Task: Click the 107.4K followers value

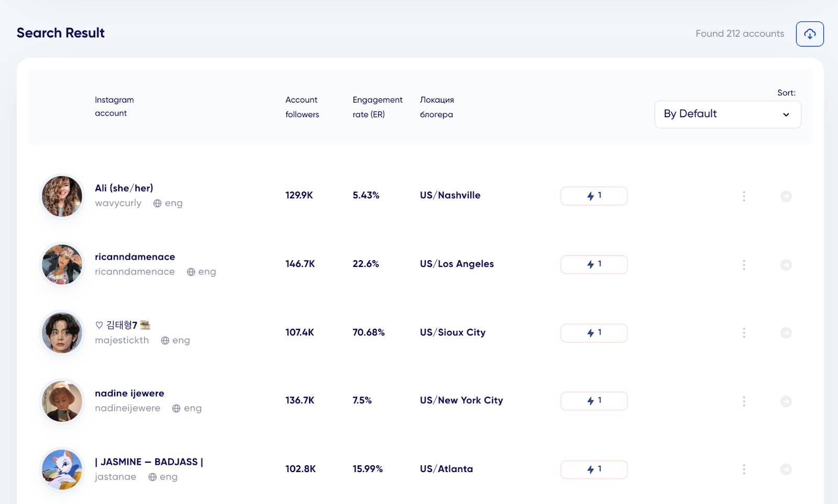Action: [x=300, y=332]
